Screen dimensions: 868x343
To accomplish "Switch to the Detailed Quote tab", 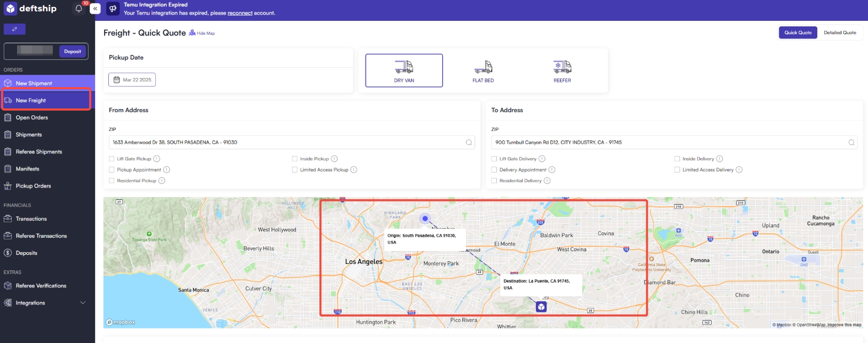I will click(840, 33).
